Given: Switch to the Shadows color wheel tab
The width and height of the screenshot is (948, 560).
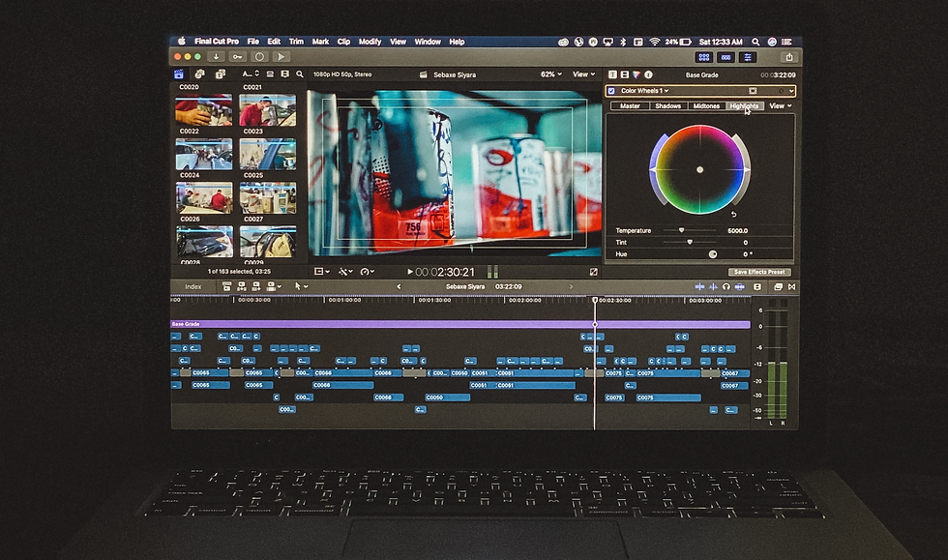Looking at the screenshot, I should [668, 105].
